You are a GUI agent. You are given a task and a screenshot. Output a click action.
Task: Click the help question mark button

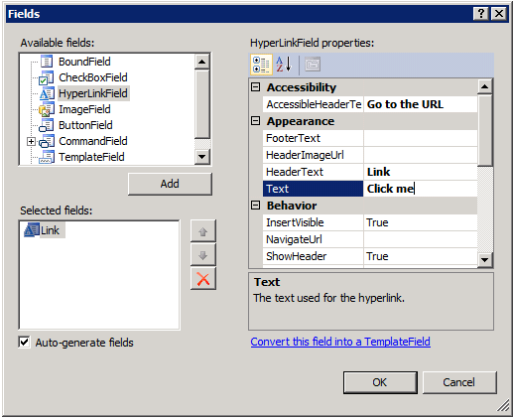tap(481, 14)
